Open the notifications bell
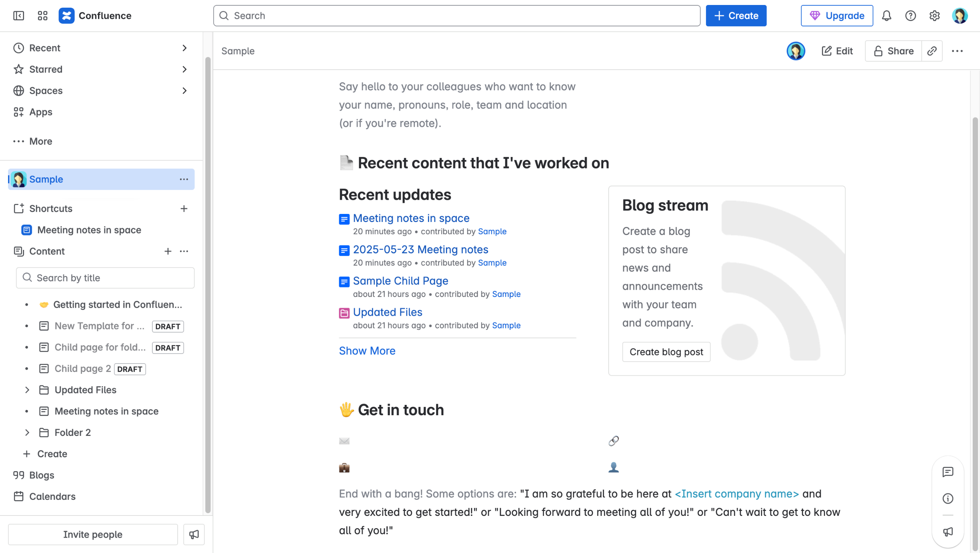The image size is (980, 553). [x=887, y=16]
